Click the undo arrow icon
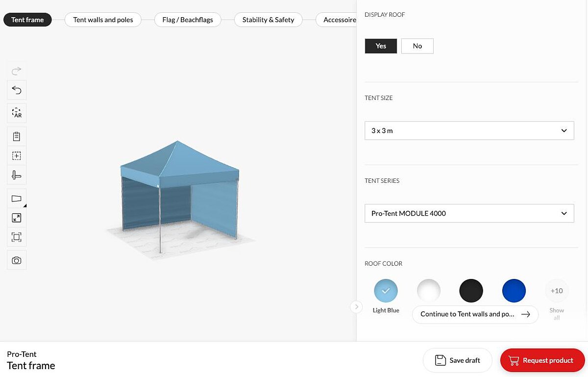Viewport: 588px width, 377px height. [17, 90]
